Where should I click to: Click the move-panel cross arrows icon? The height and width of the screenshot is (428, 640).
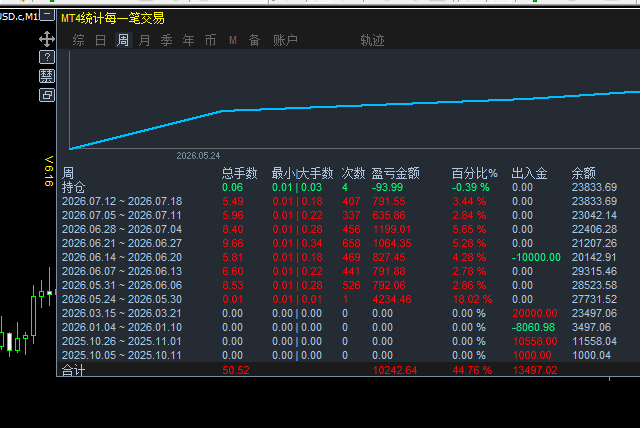point(47,39)
